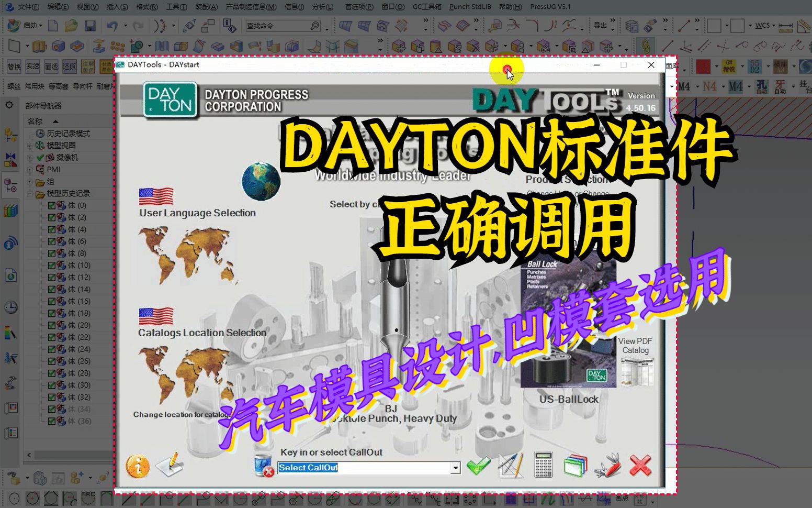This screenshot has width=812, height=508.
Task: Toggle checkbox for 体 (20)
Action: 52,325
